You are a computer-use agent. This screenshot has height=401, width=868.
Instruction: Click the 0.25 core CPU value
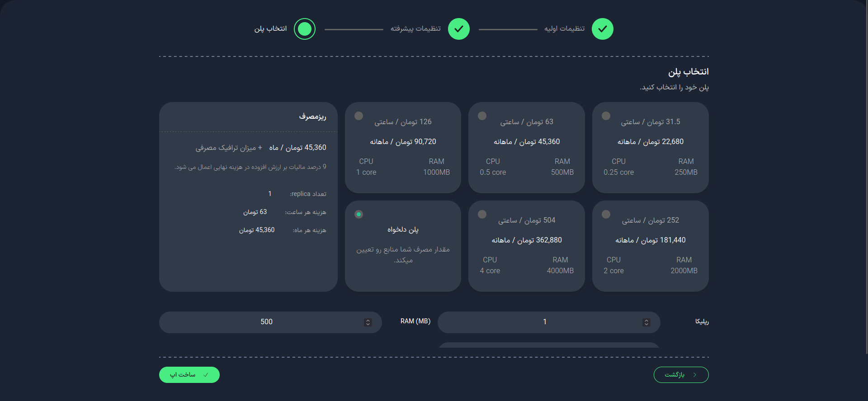coord(618,173)
